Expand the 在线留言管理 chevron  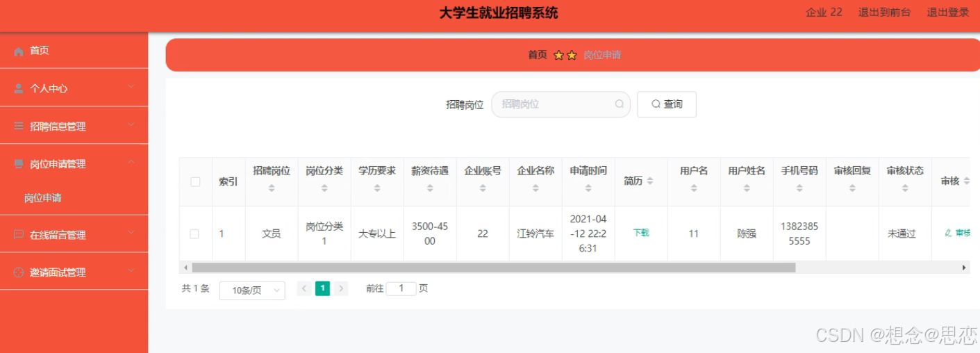coord(131,234)
